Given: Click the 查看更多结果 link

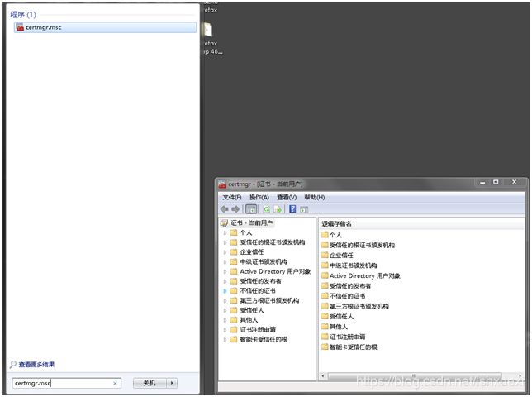Looking at the screenshot, I should tap(36, 365).
